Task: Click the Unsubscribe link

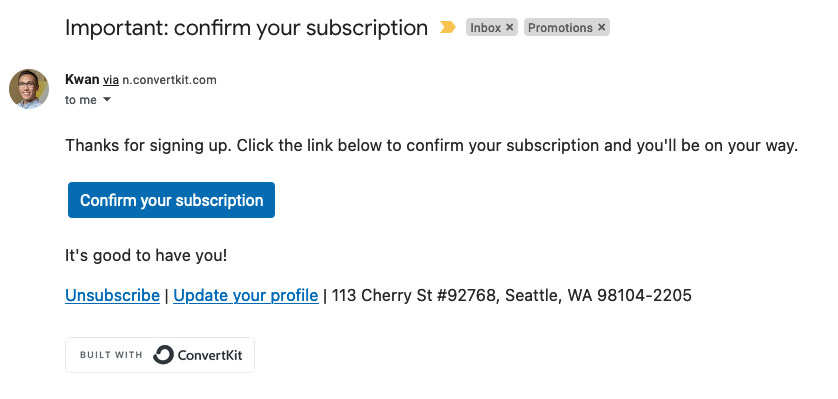Action: [112, 295]
